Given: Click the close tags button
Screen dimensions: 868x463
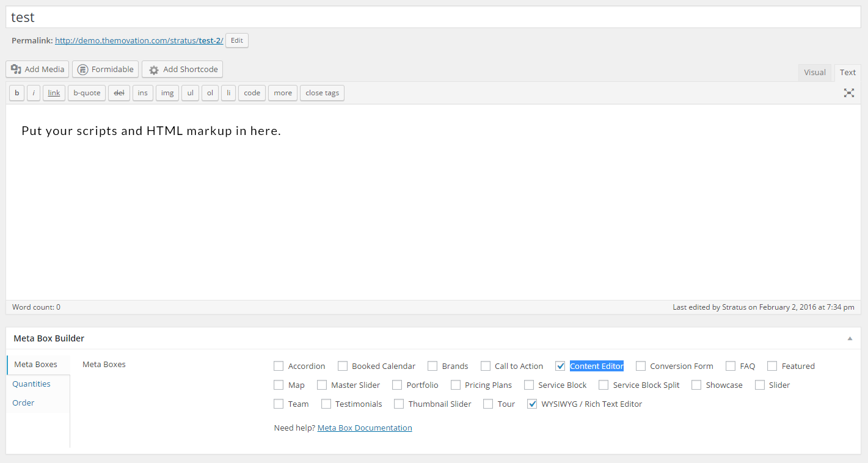Looking at the screenshot, I should click(x=323, y=93).
